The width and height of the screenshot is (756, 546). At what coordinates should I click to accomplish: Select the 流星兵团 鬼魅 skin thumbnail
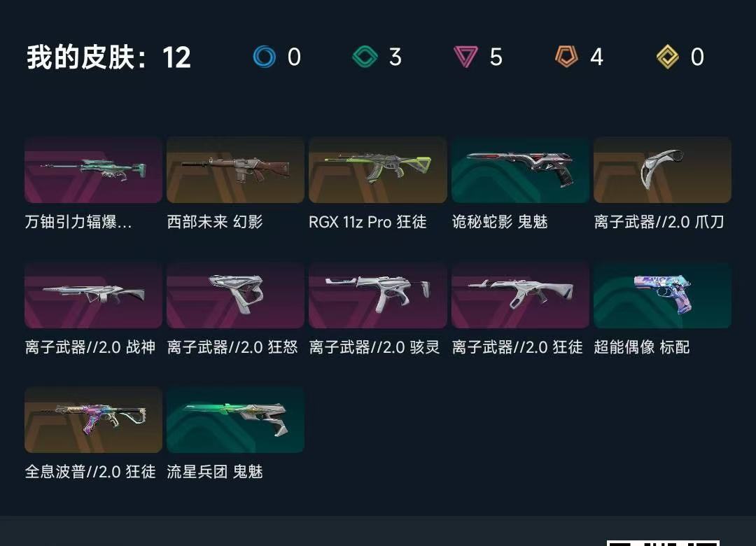tap(235, 419)
